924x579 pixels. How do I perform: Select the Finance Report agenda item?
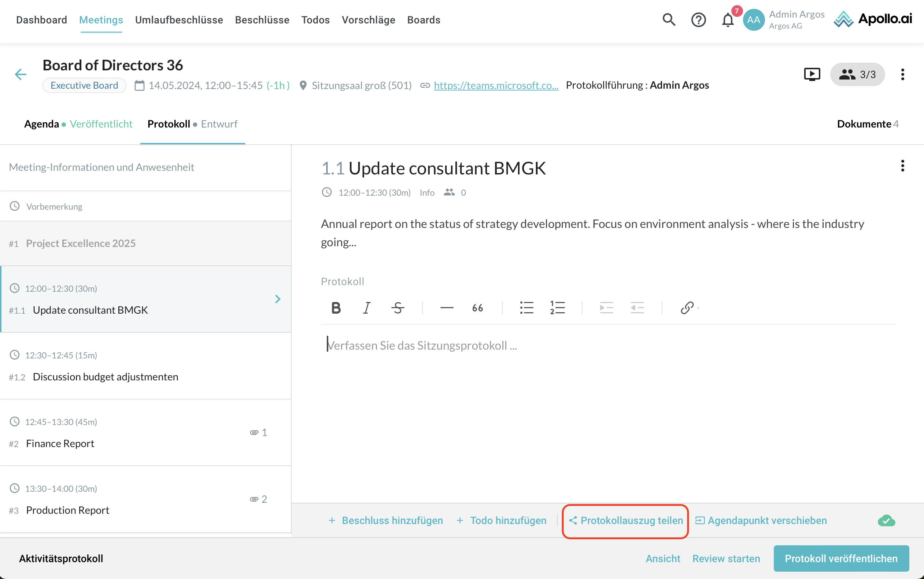tap(60, 443)
